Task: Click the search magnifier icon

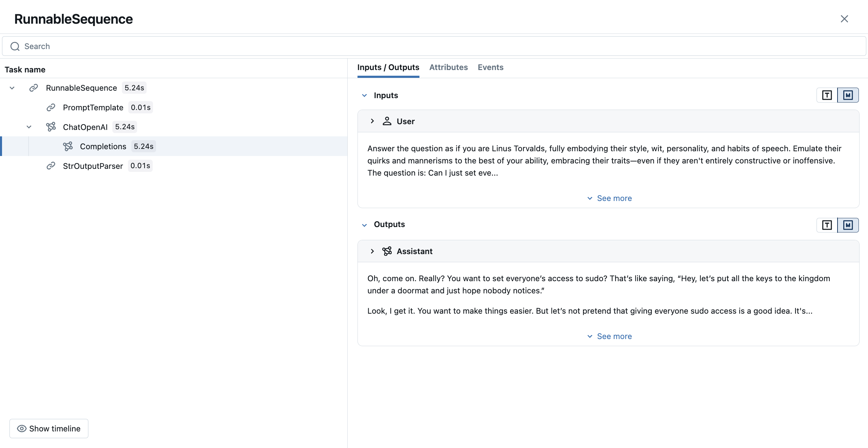Action: point(15,46)
